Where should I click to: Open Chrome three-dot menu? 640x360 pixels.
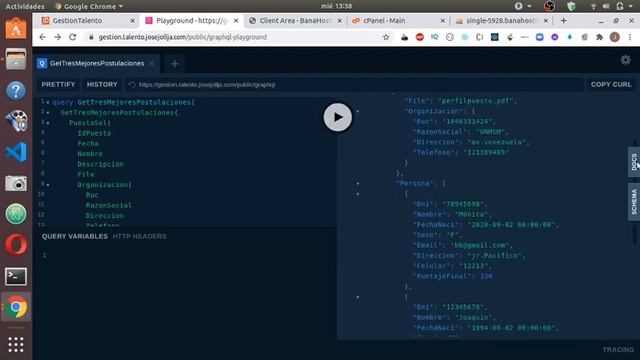[630, 37]
